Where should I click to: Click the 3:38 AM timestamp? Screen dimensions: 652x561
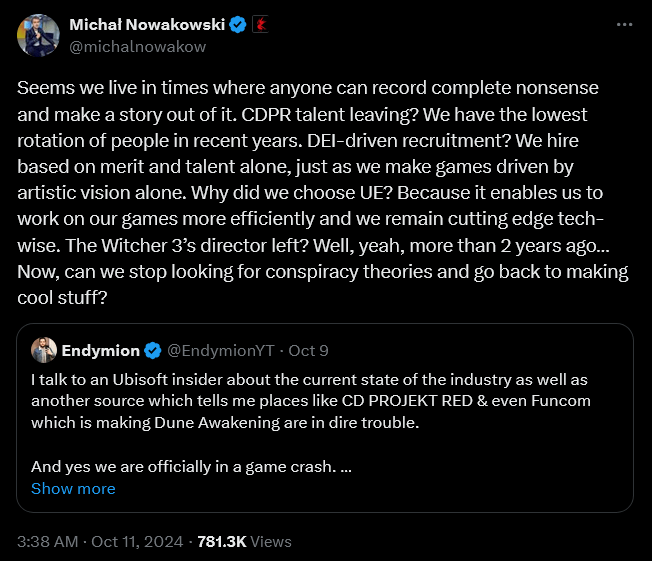click(x=46, y=541)
